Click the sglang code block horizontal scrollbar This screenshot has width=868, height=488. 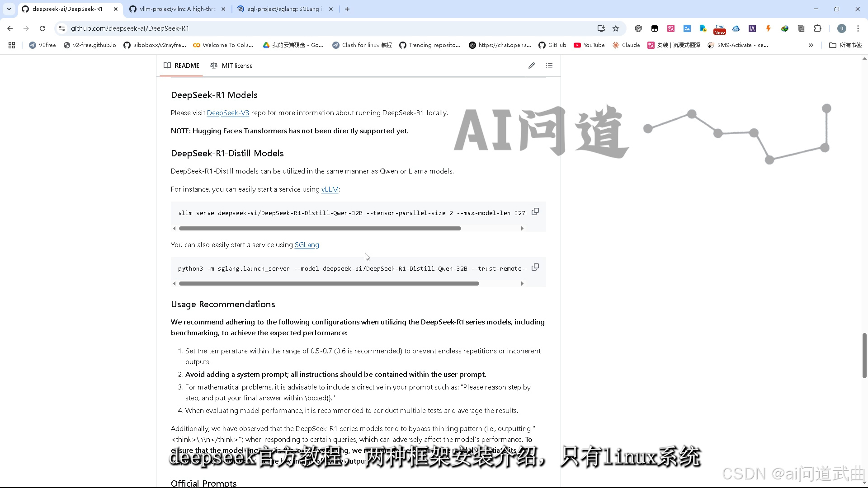click(329, 284)
